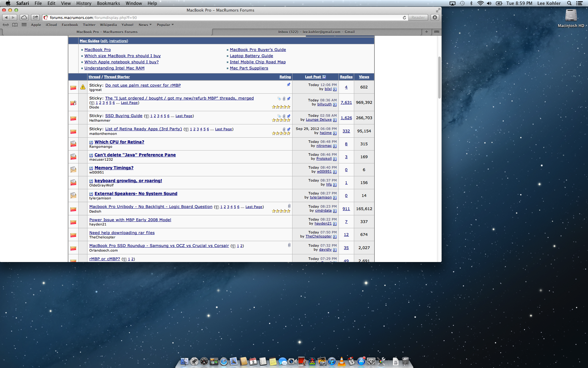Select the MacBook Pro – MacRumors Forums tab
Screen dimensions: 588x368
pos(107,32)
